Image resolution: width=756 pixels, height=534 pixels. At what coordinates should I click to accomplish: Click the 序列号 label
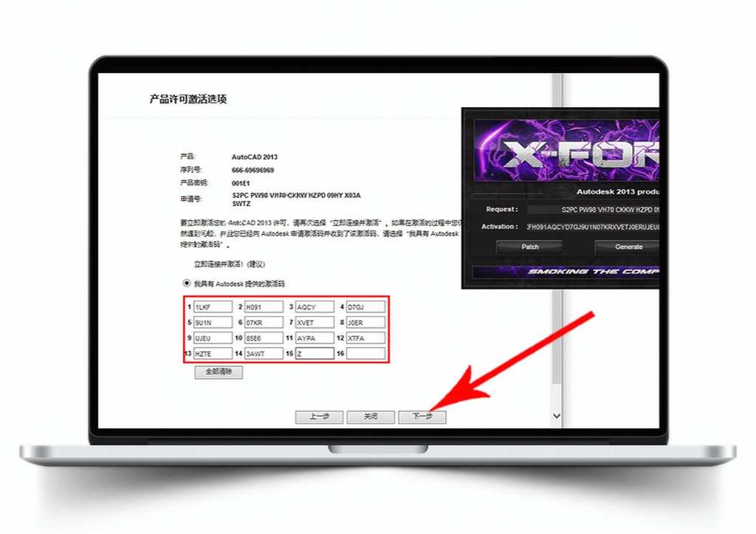tap(191, 170)
